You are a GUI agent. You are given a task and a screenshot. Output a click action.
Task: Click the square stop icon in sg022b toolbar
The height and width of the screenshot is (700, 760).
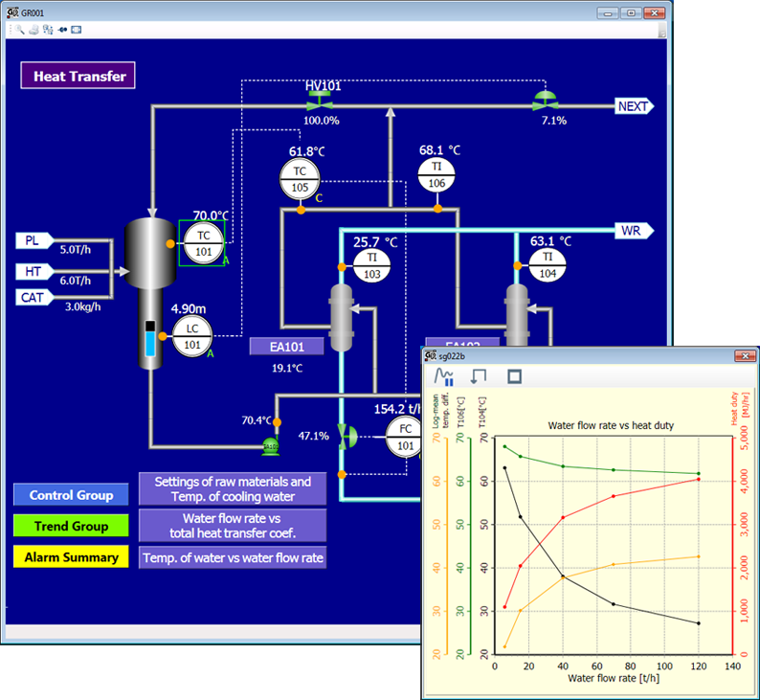[514, 376]
